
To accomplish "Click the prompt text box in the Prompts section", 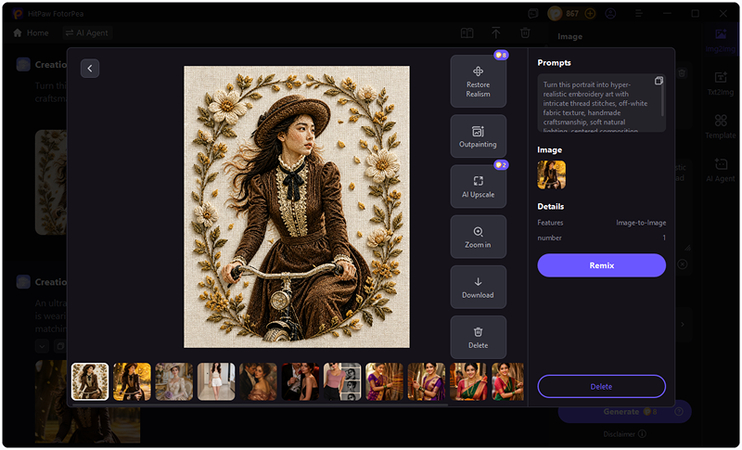I will pos(601,103).
